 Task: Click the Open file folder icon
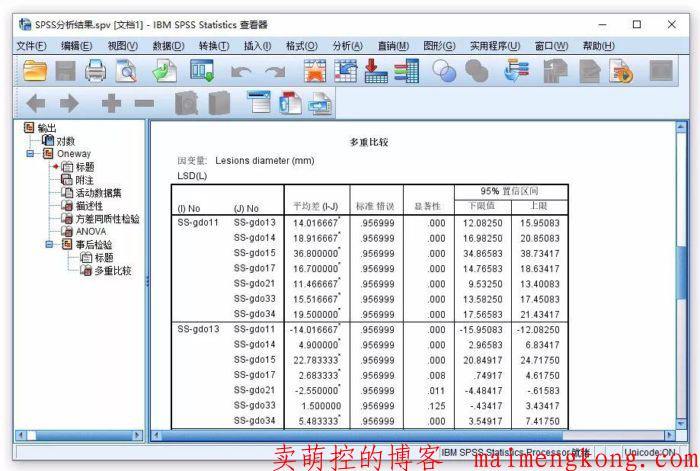point(36,70)
